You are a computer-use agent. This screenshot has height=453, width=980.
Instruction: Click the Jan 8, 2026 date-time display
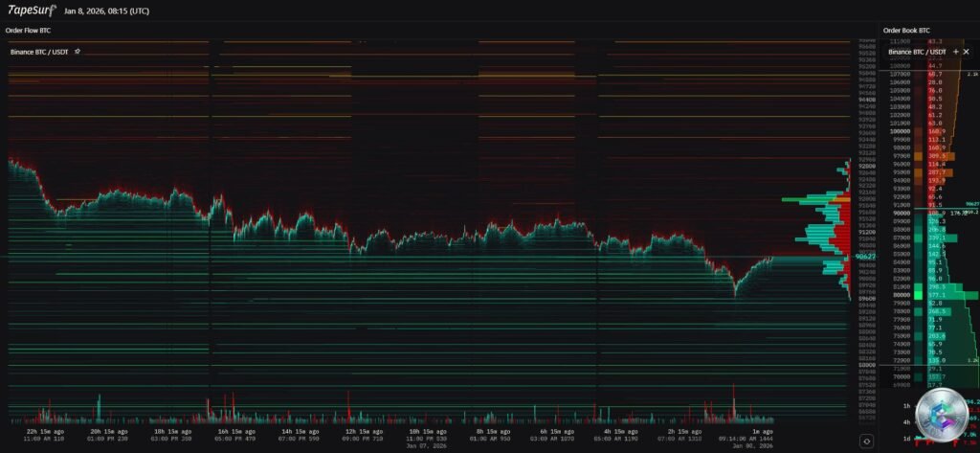pos(106,11)
